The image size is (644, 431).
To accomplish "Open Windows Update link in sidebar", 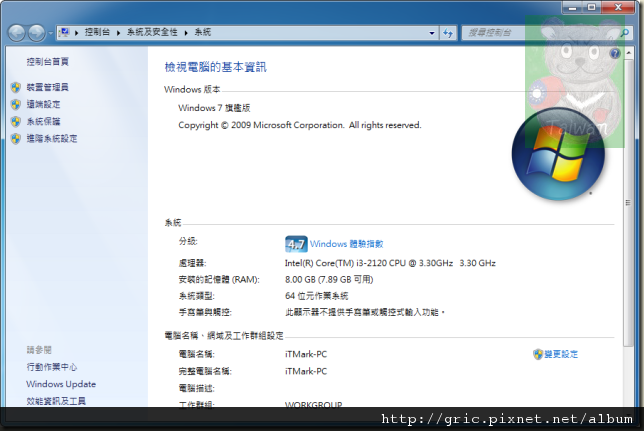I will pyautogui.click(x=61, y=384).
